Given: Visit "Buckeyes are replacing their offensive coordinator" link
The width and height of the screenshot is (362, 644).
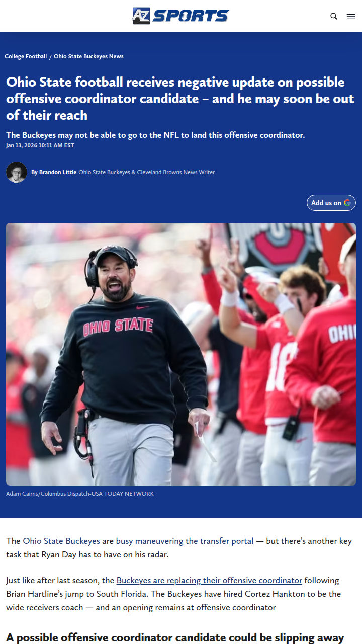Looking at the screenshot, I should click(209, 580).
